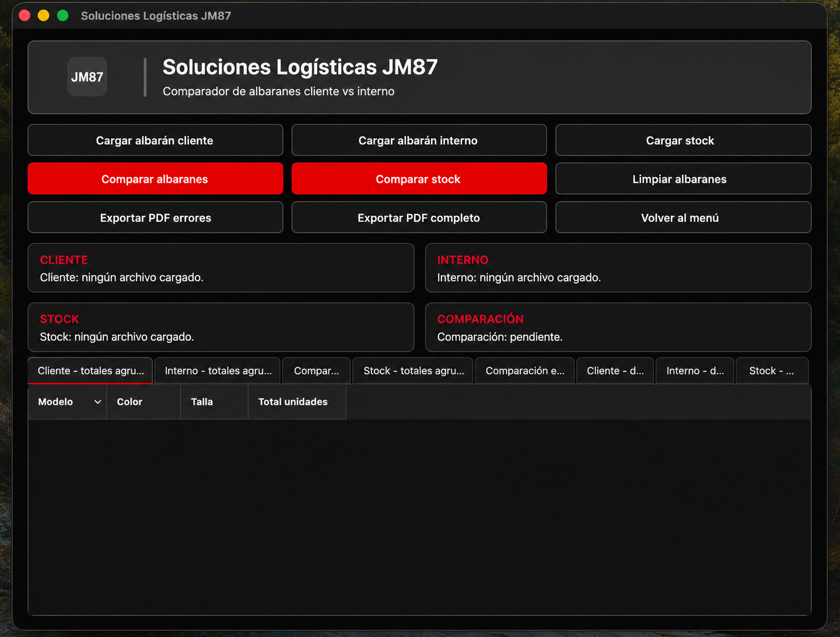
Task: Sort by Total unidades column
Action: (297, 402)
